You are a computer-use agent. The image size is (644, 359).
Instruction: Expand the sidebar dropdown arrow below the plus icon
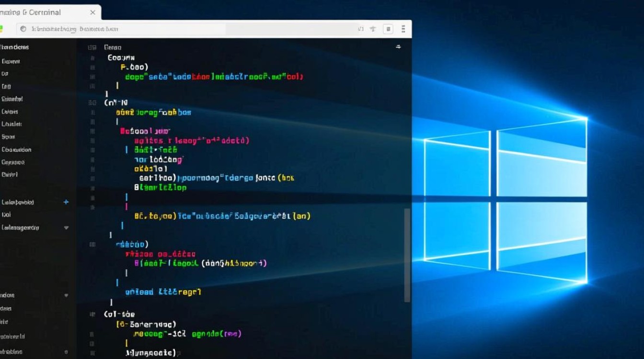pos(66,228)
